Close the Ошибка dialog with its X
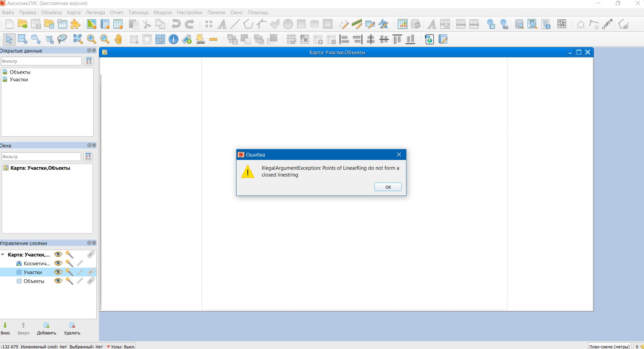Viewport: 644px width, 349px height. pos(399,155)
